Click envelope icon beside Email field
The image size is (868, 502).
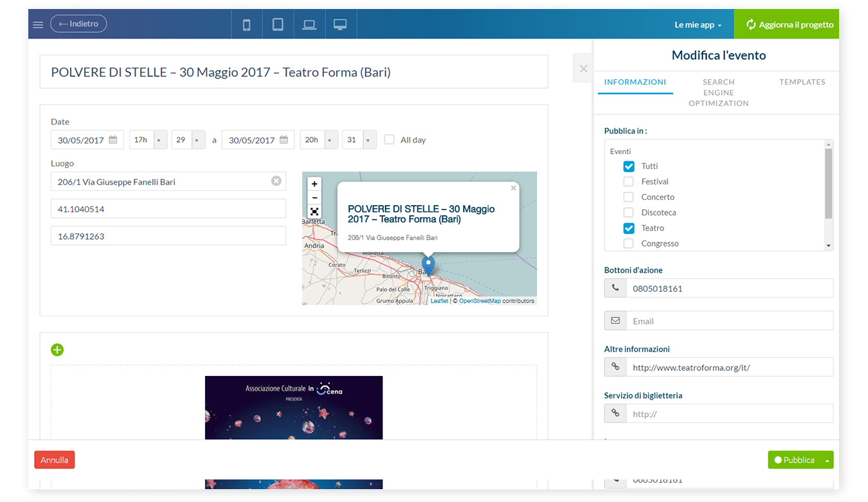[615, 321]
